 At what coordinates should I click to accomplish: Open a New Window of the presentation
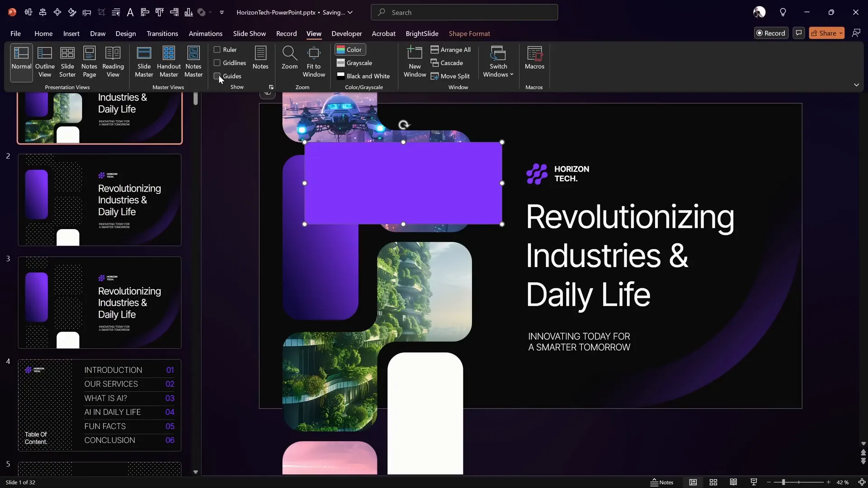click(415, 62)
